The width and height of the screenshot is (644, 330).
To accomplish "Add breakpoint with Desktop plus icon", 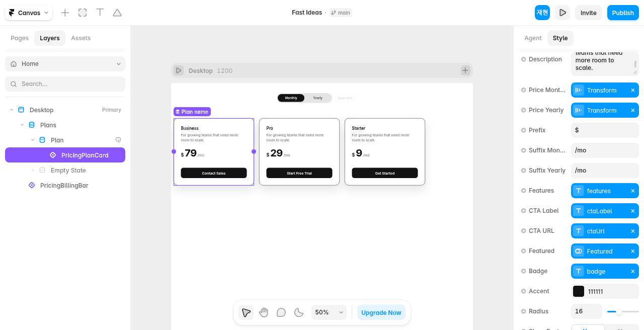I will 465,70.
